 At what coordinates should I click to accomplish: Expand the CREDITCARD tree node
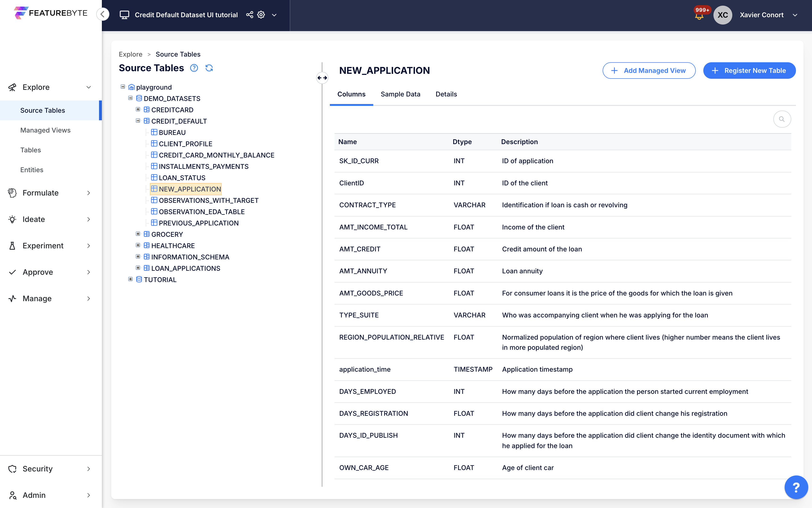pos(138,109)
